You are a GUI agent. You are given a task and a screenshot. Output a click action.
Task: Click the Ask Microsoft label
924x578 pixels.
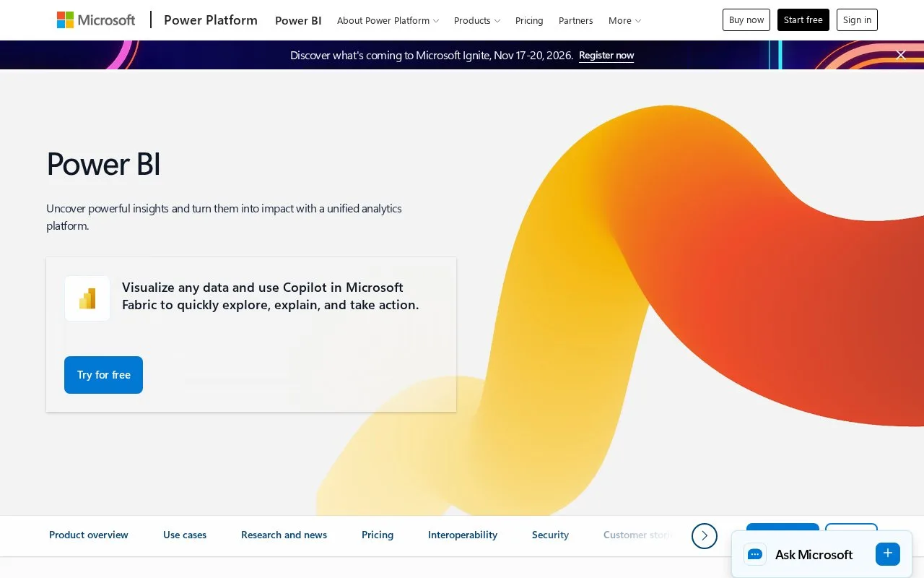[814, 554]
